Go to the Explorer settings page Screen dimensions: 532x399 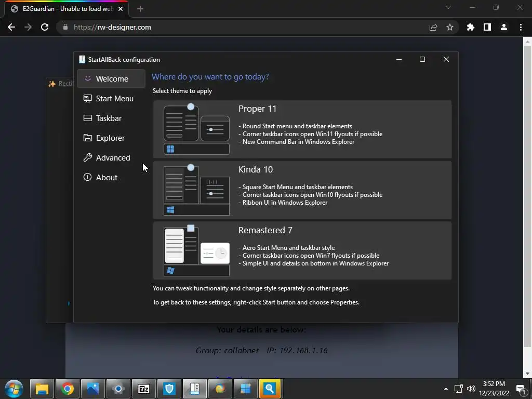coord(111,138)
